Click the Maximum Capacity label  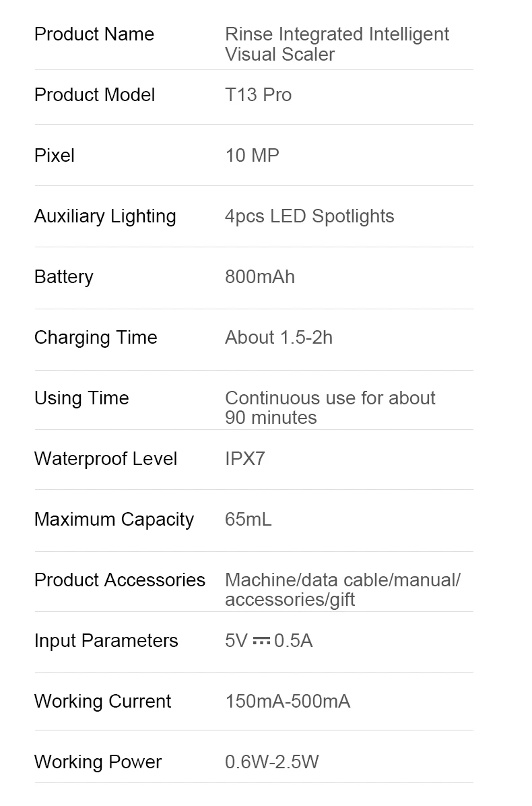pos(114,520)
